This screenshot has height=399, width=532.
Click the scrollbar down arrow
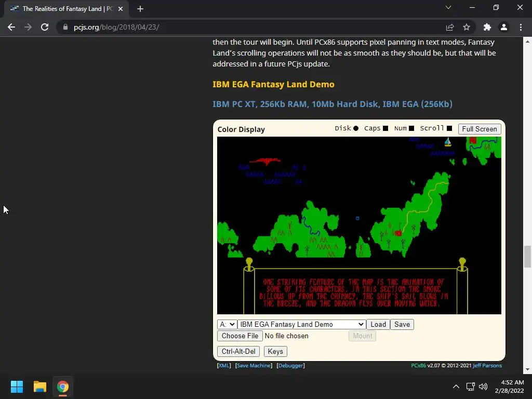tap(527, 369)
